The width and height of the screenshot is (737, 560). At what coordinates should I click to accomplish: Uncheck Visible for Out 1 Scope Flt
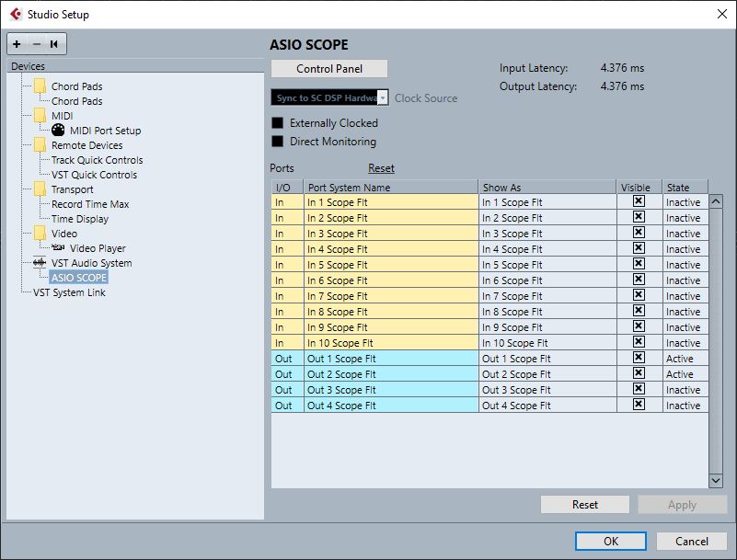(639, 358)
